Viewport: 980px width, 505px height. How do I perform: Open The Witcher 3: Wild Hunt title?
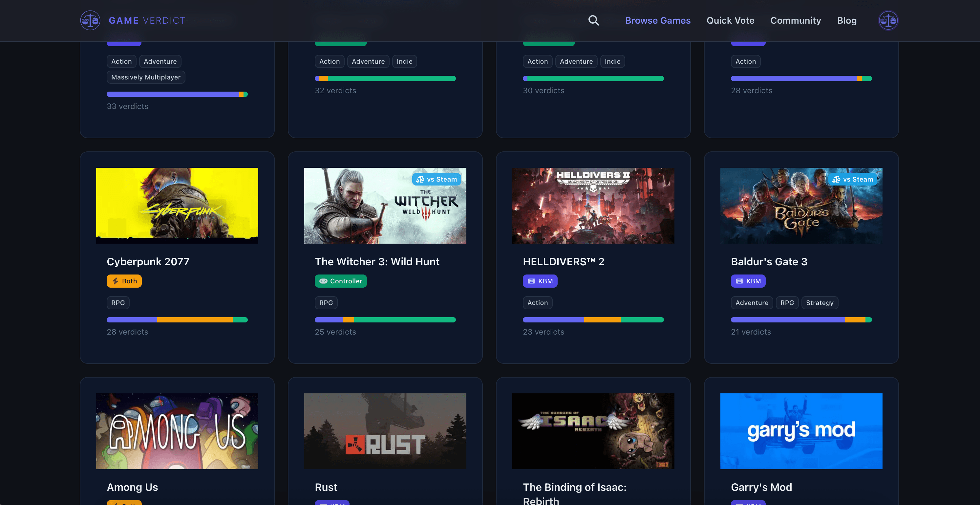pyautogui.click(x=377, y=261)
